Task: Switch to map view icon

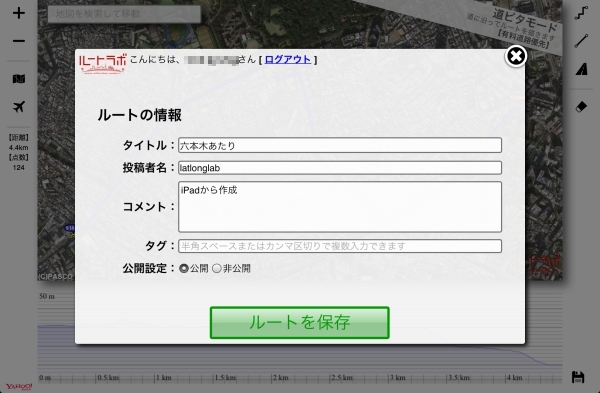Action: click(19, 79)
